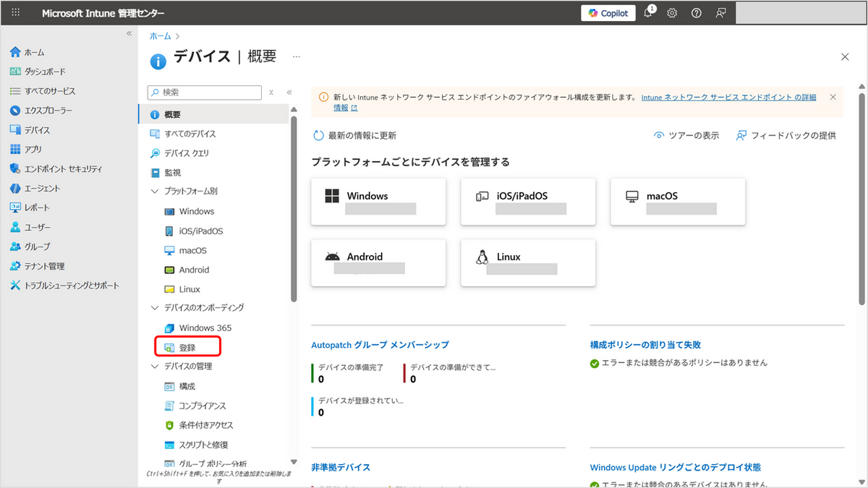Open the notifications bell icon

(x=648, y=13)
